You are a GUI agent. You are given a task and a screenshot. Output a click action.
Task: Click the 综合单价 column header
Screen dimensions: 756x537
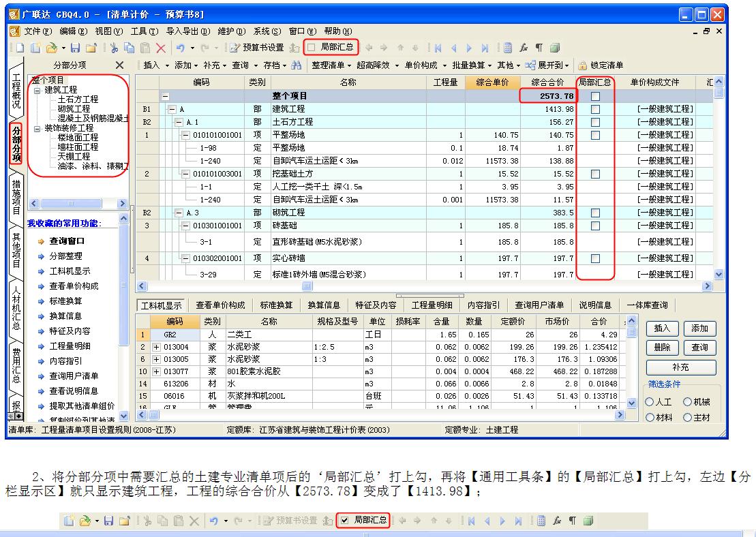coord(492,82)
